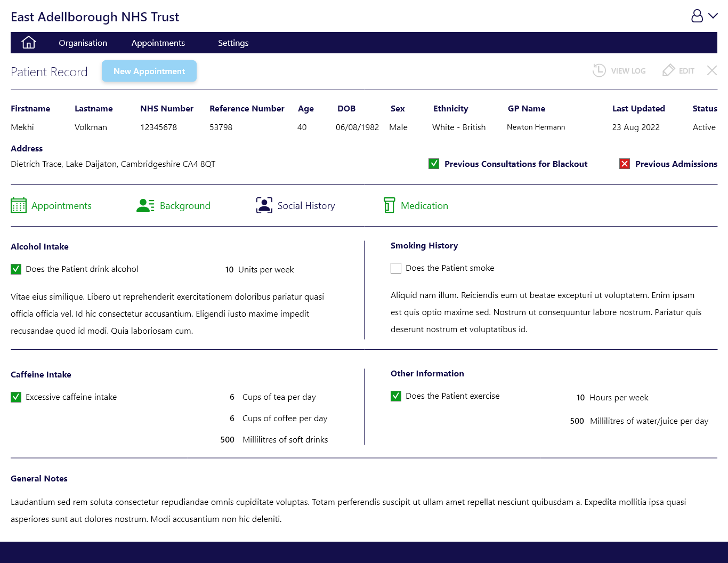
Task: Click the Cups of tea per day value
Action: (x=232, y=397)
